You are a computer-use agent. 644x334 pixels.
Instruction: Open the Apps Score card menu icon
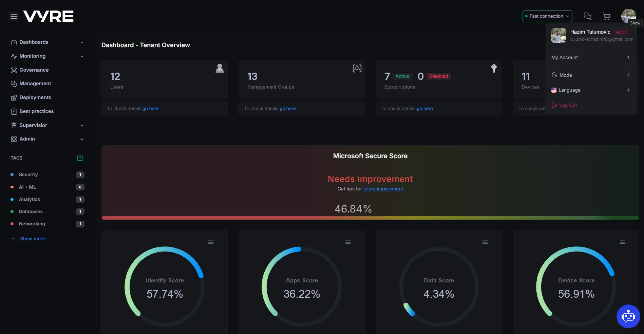348,242
